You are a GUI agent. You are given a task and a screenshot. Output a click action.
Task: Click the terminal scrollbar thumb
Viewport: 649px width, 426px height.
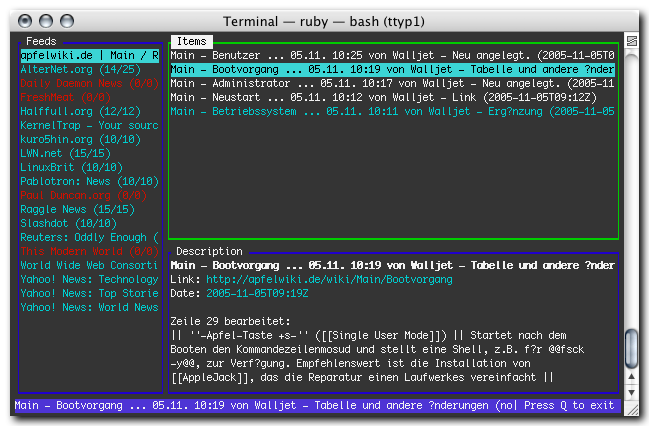tap(632, 349)
